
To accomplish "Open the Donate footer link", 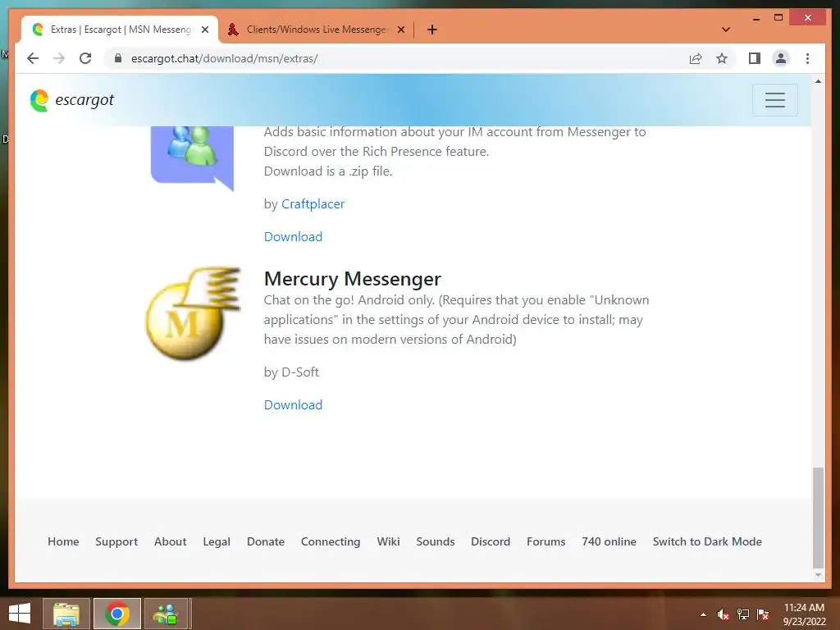I will click(x=266, y=541).
